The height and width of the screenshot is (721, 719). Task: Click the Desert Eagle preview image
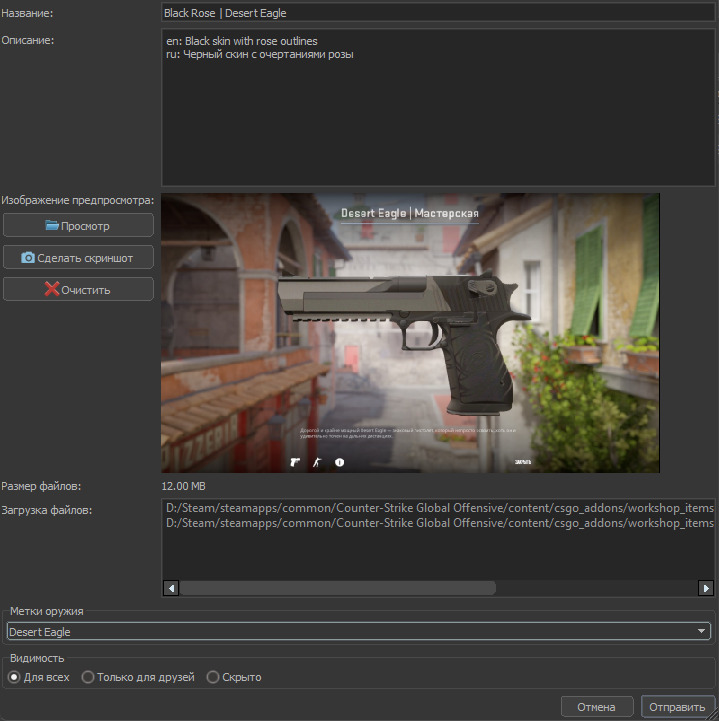[x=410, y=333]
